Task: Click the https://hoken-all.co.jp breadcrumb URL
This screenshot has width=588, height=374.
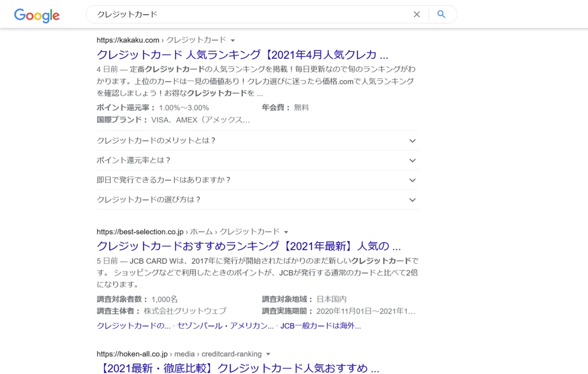Action: (x=132, y=354)
